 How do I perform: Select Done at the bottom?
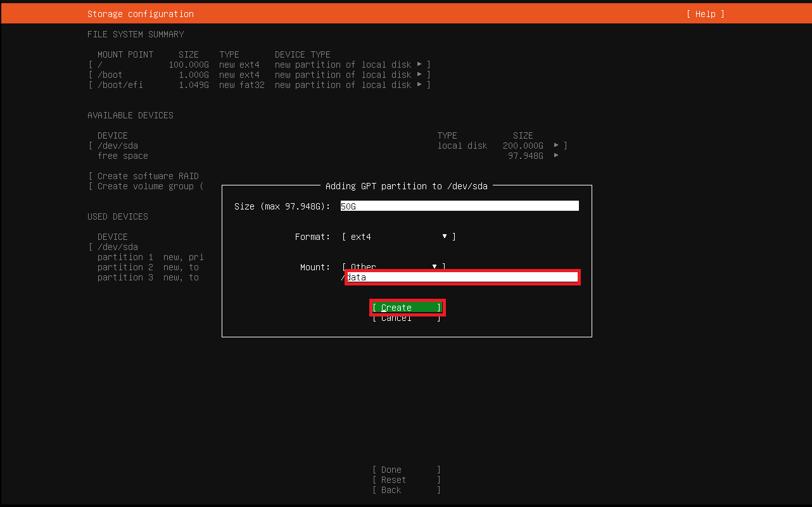407,470
